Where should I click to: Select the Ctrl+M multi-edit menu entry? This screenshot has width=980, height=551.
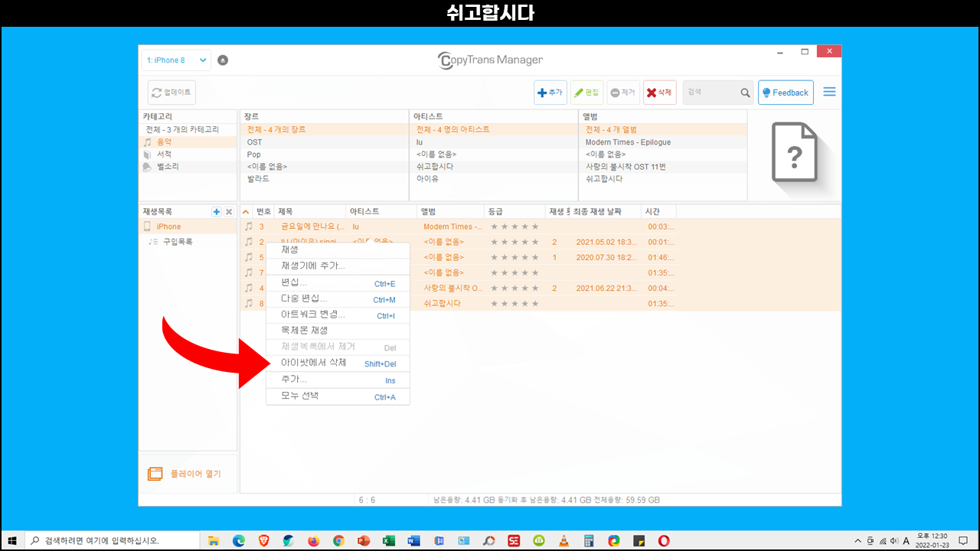coord(338,299)
